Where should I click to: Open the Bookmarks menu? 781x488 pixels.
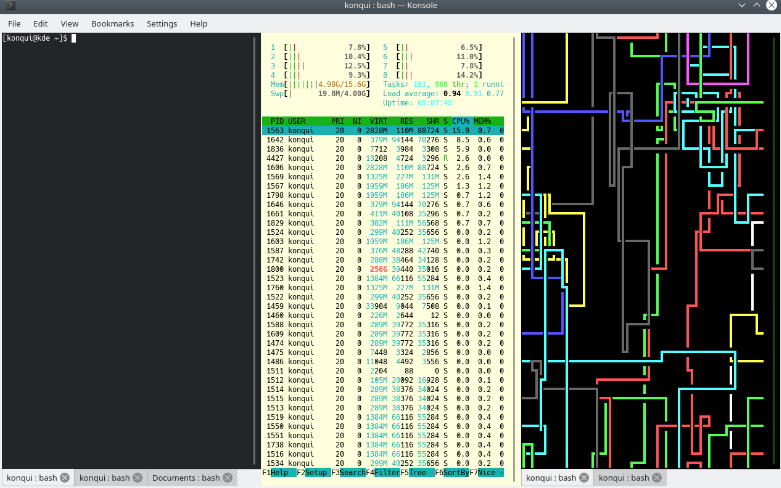(112, 23)
